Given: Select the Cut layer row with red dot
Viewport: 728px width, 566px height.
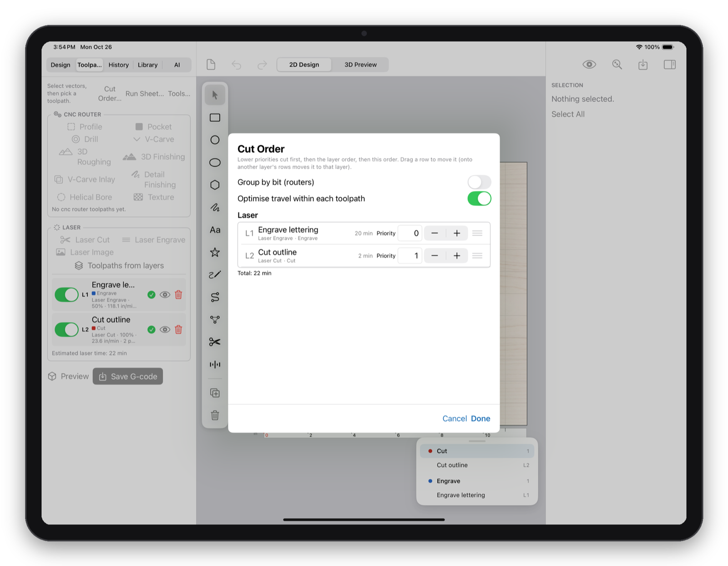Looking at the screenshot, I should (x=477, y=451).
